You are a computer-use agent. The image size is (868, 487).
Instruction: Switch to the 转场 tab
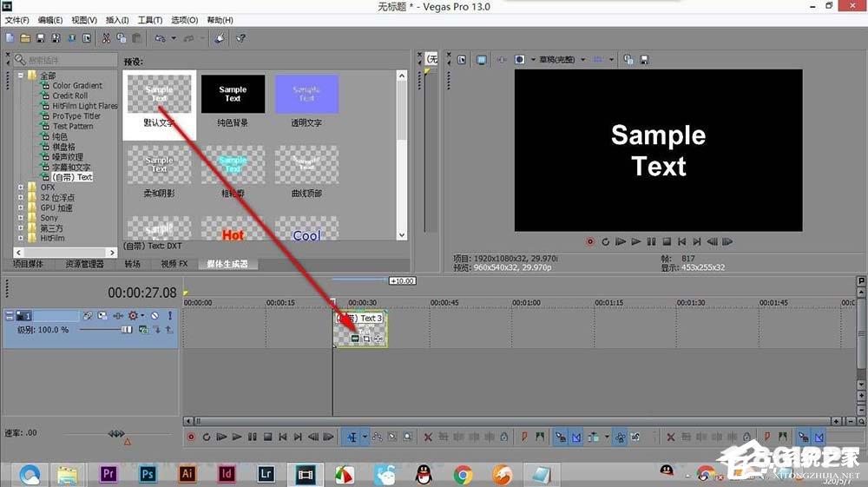click(132, 265)
